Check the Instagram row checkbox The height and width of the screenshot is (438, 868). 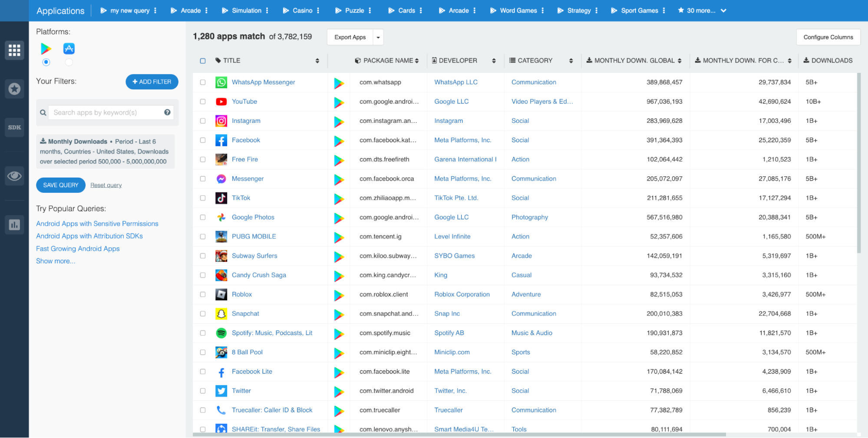tap(203, 121)
